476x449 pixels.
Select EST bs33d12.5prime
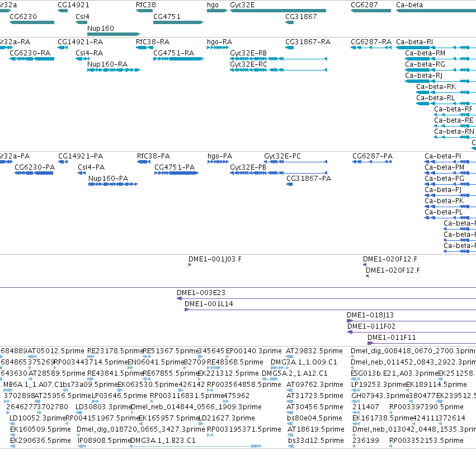pyautogui.click(x=316, y=441)
